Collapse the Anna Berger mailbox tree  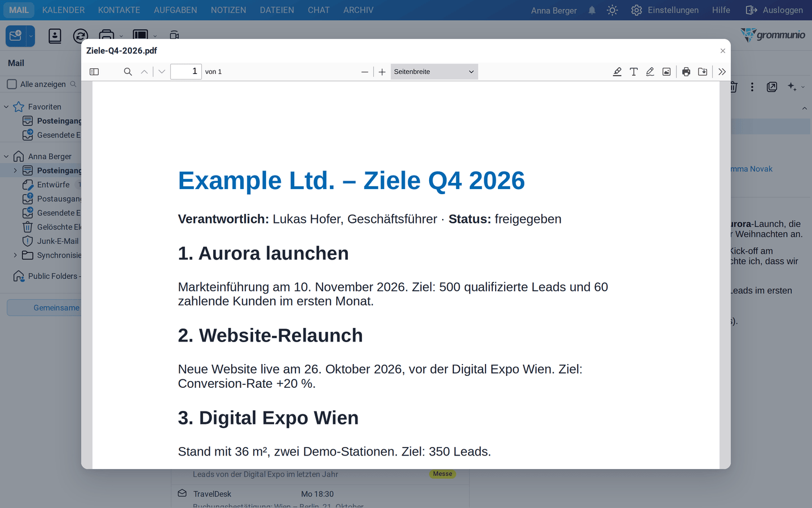coord(6,156)
